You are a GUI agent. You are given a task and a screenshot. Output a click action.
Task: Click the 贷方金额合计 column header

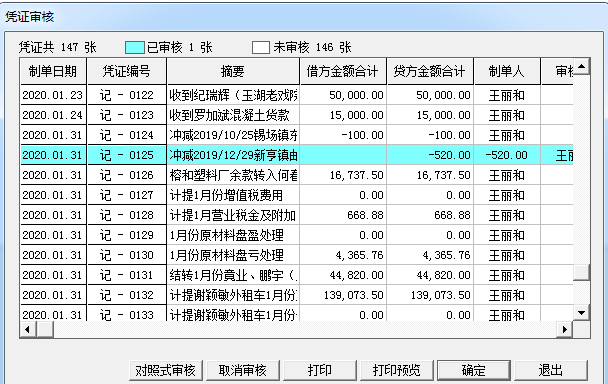(x=430, y=71)
